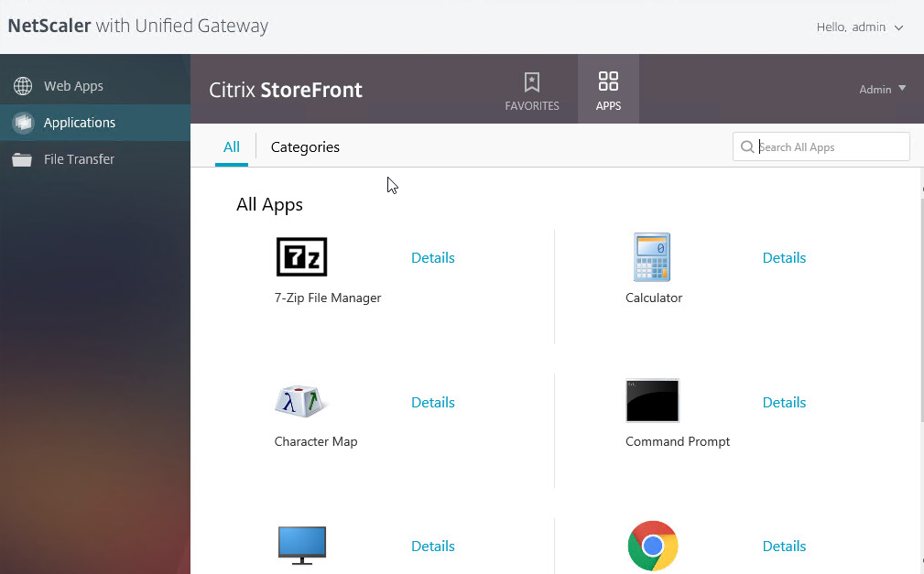Launch the Command Prompt icon
The height and width of the screenshot is (574, 924).
click(x=652, y=401)
